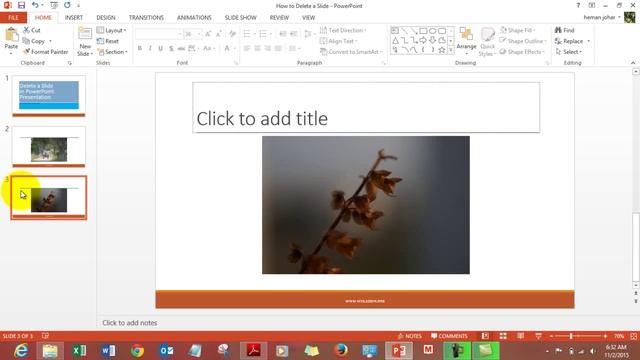Screen dimensions: 640x360
Task: Toggle Bold formatting
Action: [140, 49]
